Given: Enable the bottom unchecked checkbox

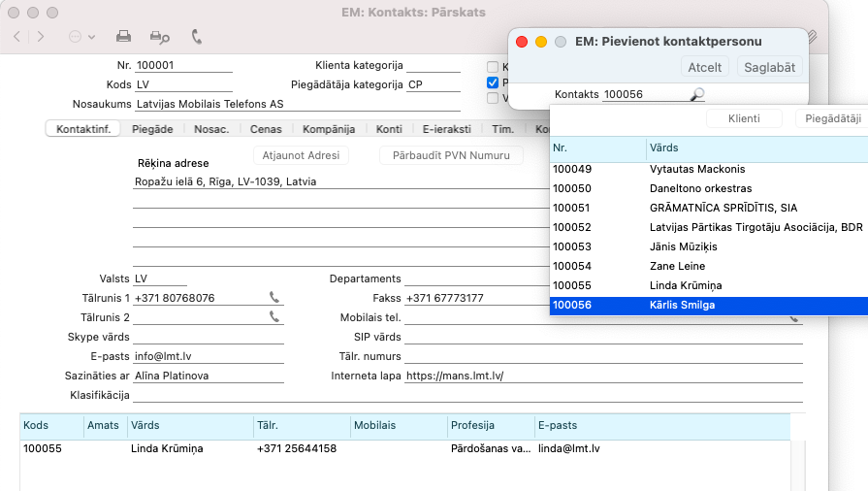Looking at the screenshot, I should (x=493, y=98).
